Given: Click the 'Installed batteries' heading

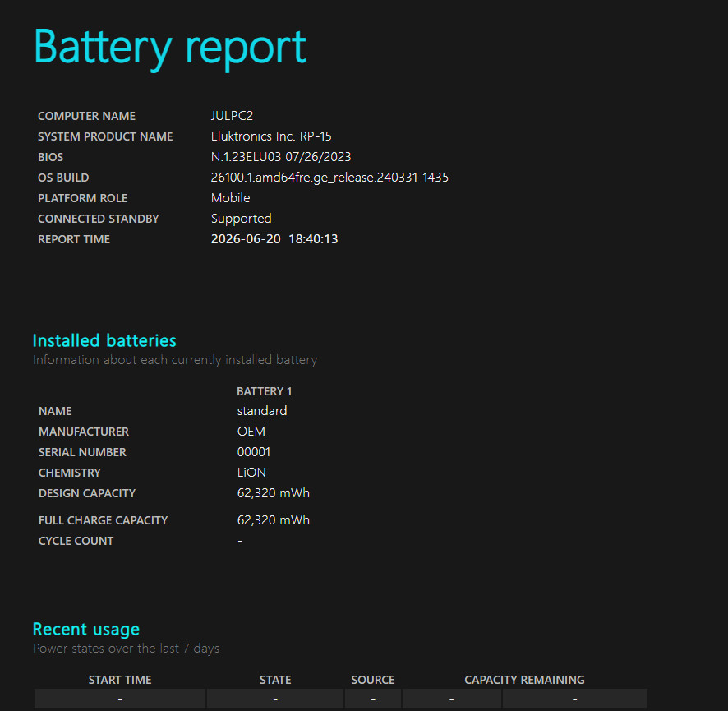Looking at the screenshot, I should [104, 340].
